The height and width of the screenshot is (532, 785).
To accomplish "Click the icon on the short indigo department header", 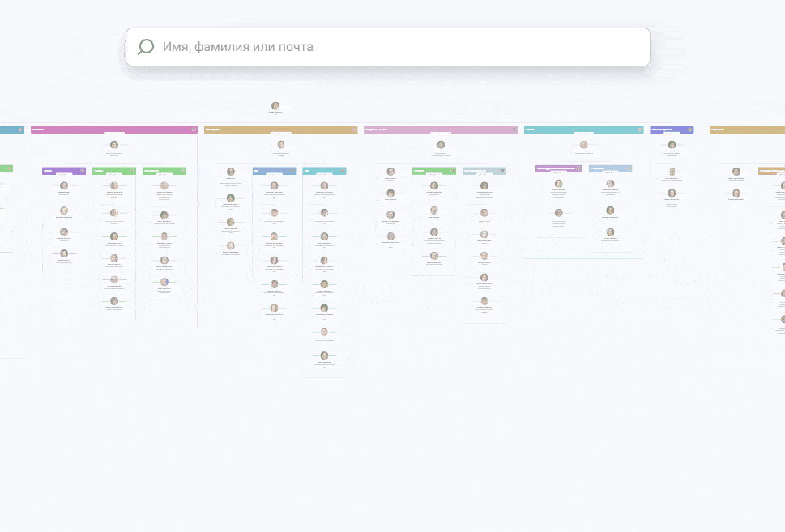I will pos(690,130).
